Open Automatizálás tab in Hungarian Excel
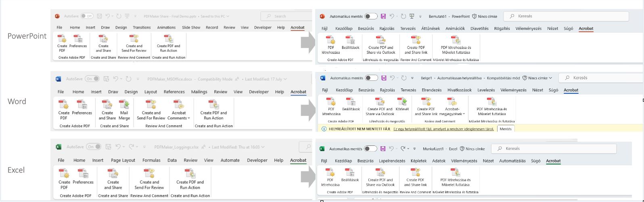644x202 pixels. (512, 161)
